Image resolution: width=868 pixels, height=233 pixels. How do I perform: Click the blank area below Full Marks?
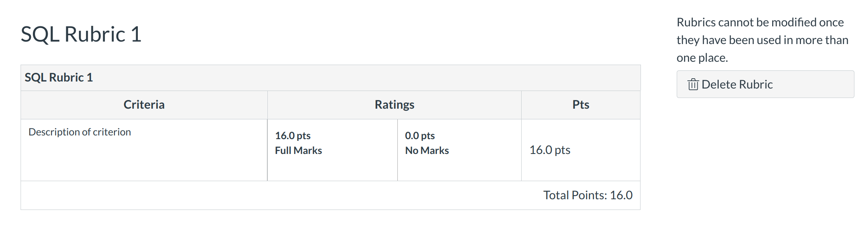(332, 169)
